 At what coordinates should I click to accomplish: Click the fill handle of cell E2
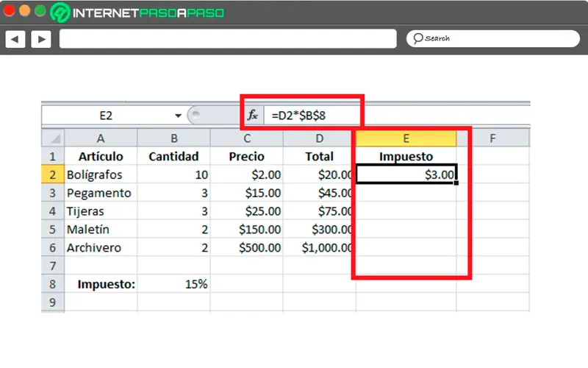click(x=456, y=183)
